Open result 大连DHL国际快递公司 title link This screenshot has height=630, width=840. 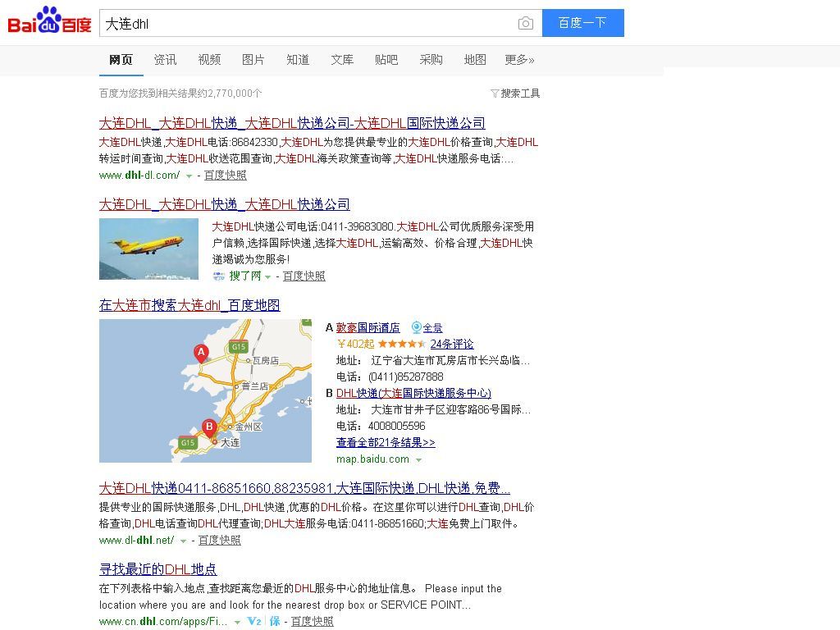point(292,123)
